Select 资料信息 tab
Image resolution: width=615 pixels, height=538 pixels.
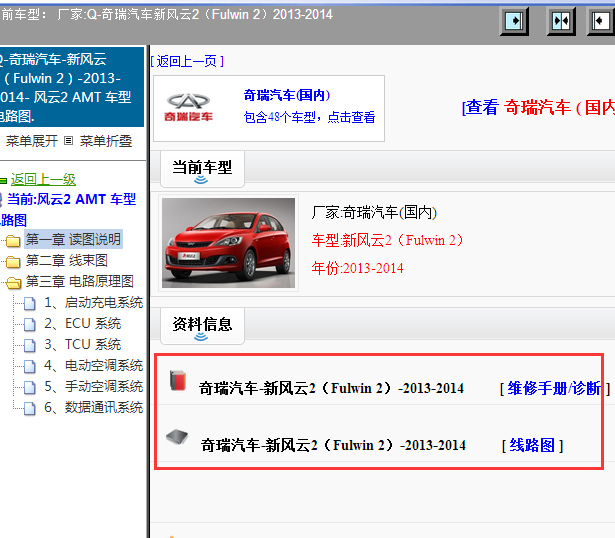pyautogui.click(x=202, y=326)
